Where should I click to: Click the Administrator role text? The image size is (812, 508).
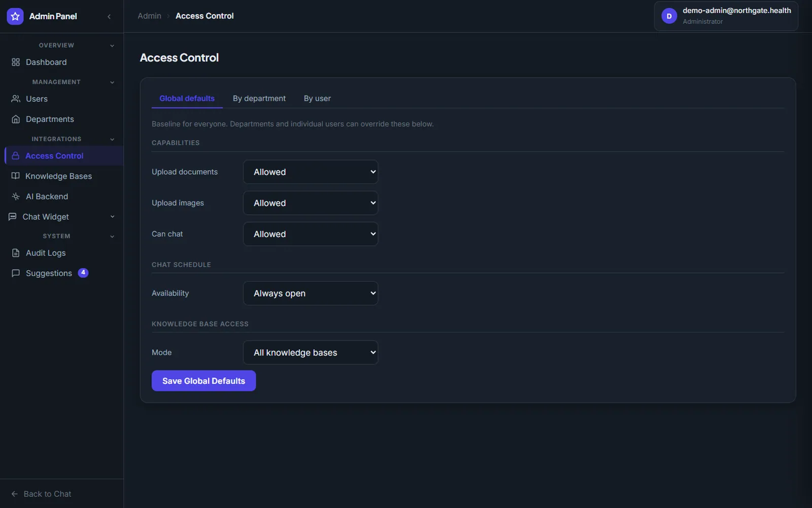click(702, 22)
